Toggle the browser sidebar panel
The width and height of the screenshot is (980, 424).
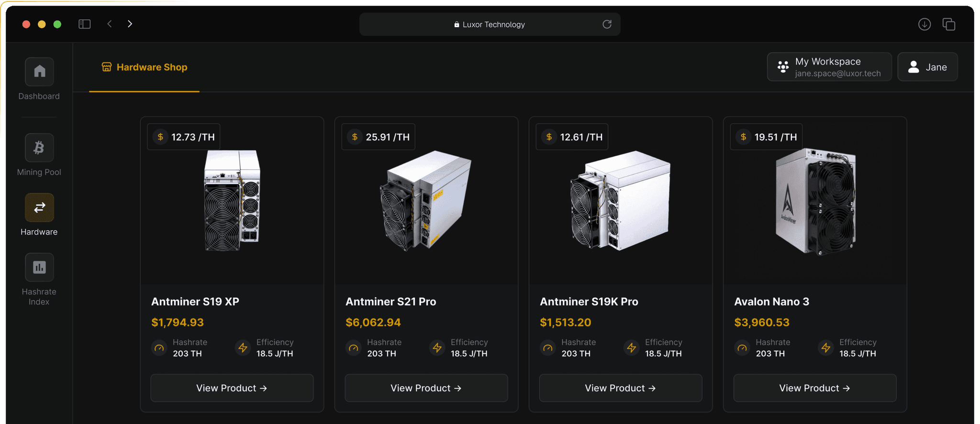tap(85, 24)
